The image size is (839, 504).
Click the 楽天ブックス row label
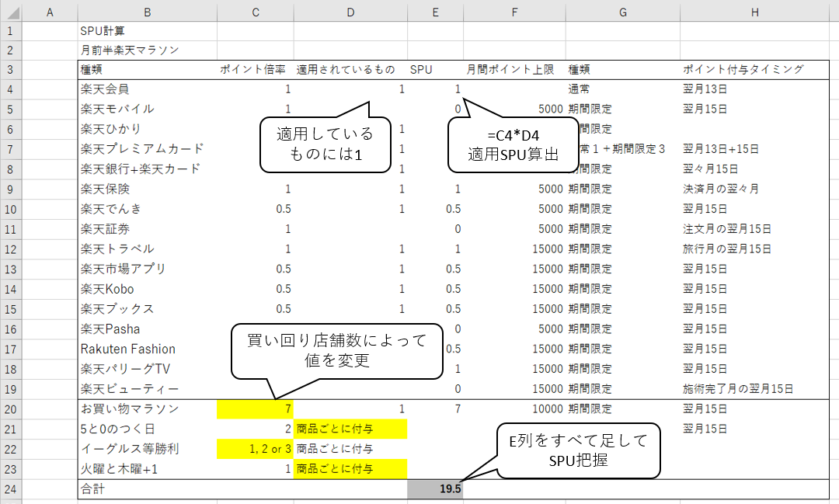147,309
